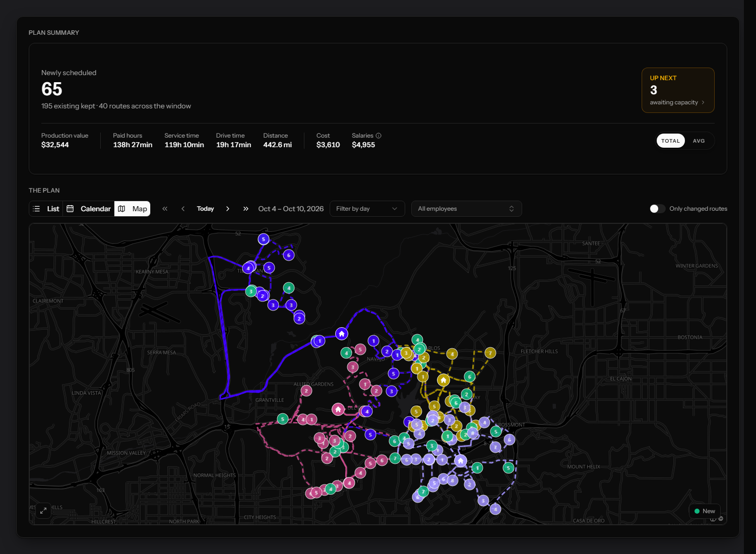Click the Salaries info icon
Viewport: 756px width, 554px height.
click(x=379, y=136)
